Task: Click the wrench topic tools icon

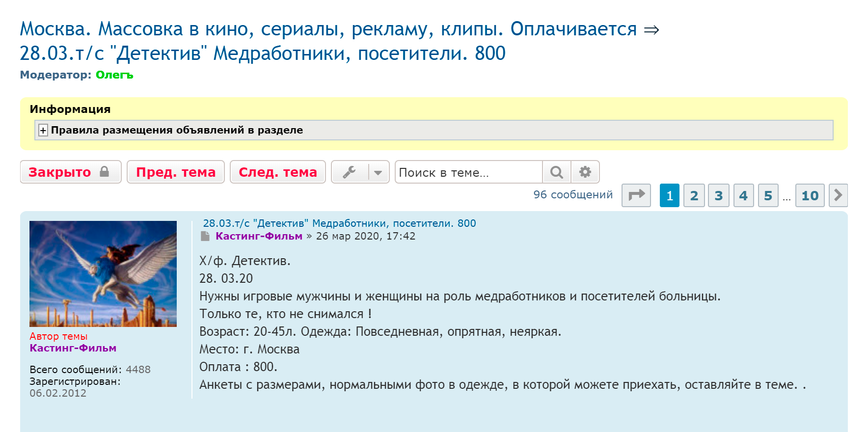Action: [350, 172]
